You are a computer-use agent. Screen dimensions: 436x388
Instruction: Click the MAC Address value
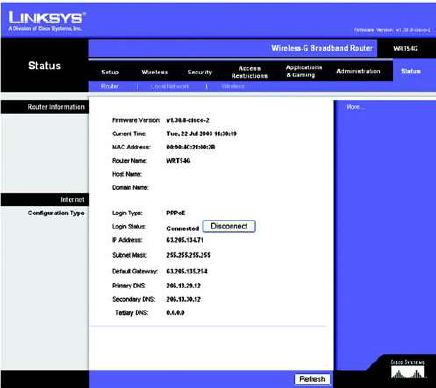coord(190,147)
